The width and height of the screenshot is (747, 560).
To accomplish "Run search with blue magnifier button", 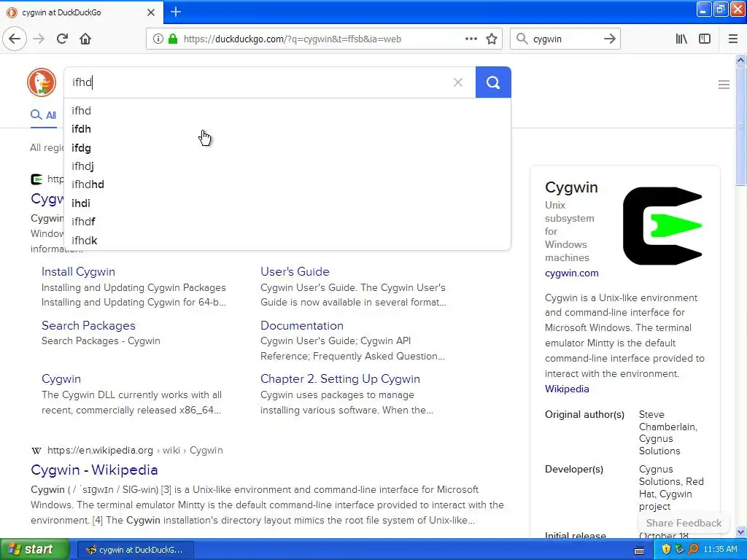I will click(493, 82).
